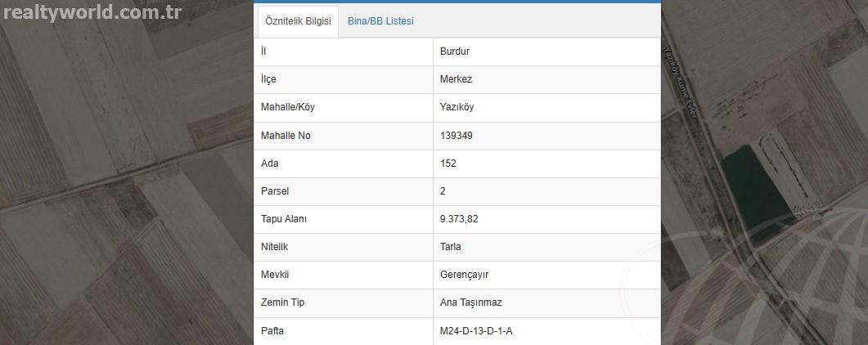Click the Zemin Tip row label

(x=282, y=302)
